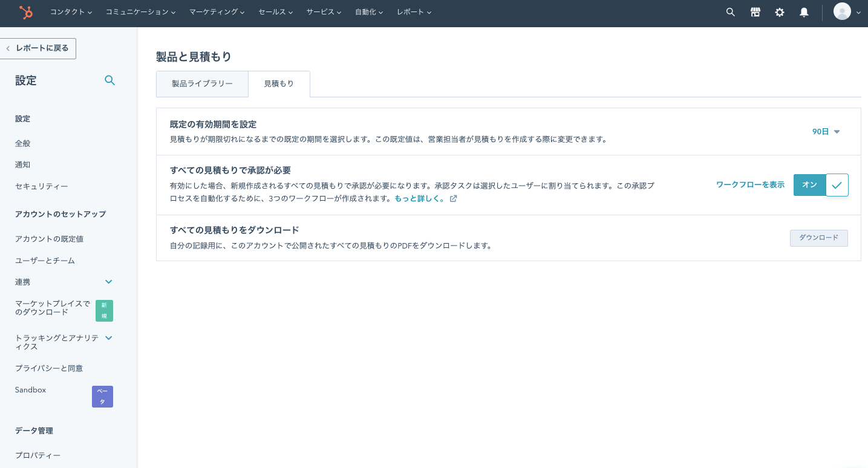The width and height of the screenshot is (868, 468).
Task: Open the サービス menu
Action: pyautogui.click(x=324, y=12)
